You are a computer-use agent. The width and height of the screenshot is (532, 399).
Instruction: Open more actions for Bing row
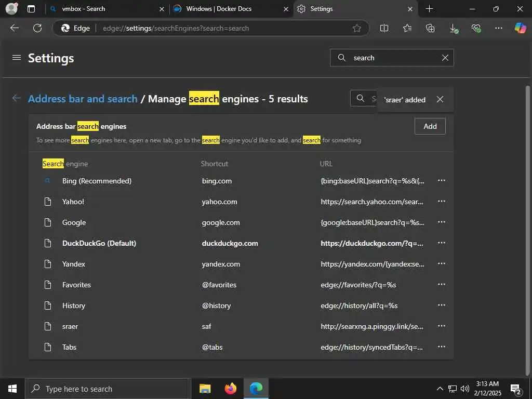pos(441,180)
